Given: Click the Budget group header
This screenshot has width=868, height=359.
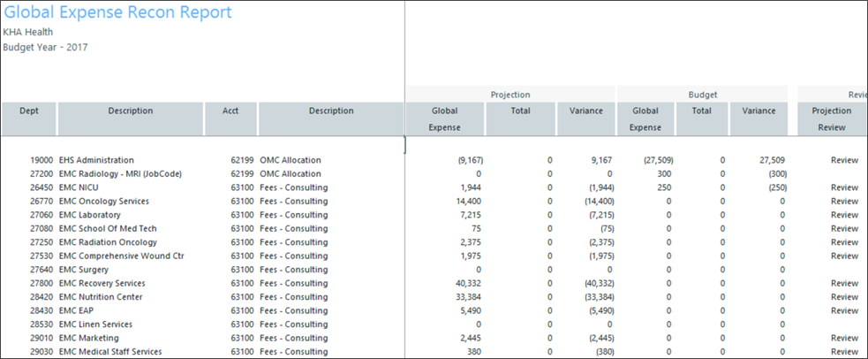Looking at the screenshot, I should click(x=702, y=94).
